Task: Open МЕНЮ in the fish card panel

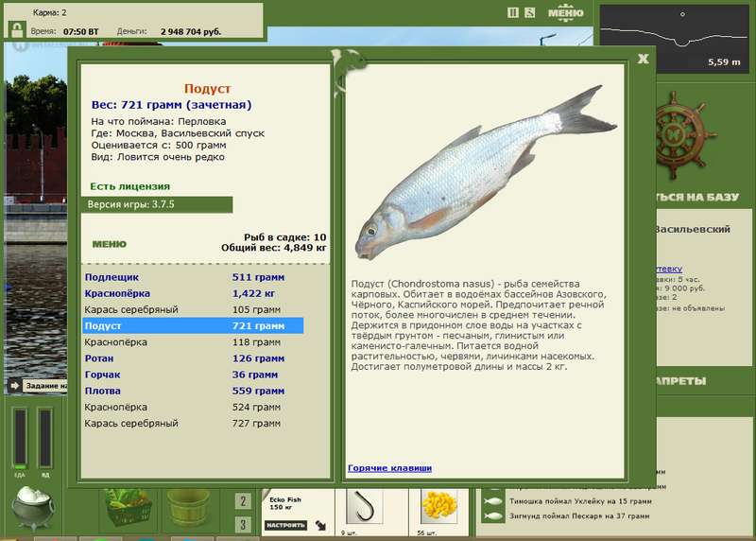Action: coord(110,244)
